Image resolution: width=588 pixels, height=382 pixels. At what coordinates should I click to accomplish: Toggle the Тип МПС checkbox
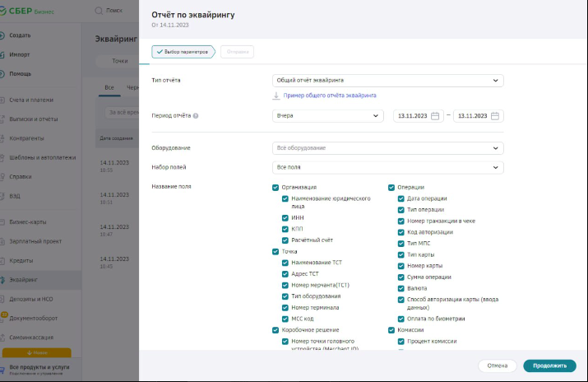pyautogui.click(x=400, y=244)
